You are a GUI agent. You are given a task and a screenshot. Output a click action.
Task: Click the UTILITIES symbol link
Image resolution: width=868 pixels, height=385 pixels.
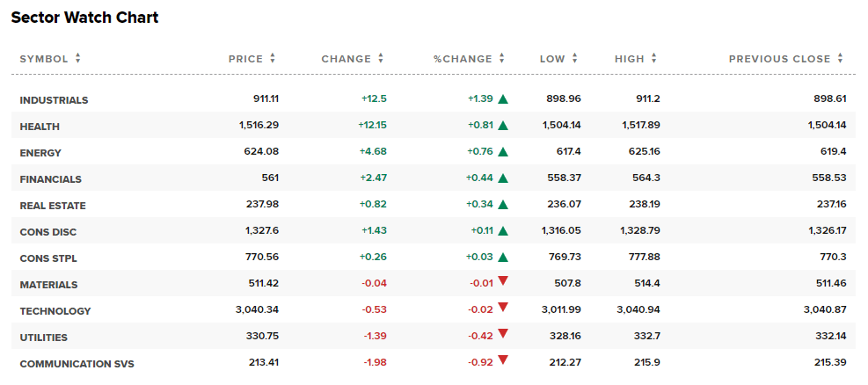point(43,338)
